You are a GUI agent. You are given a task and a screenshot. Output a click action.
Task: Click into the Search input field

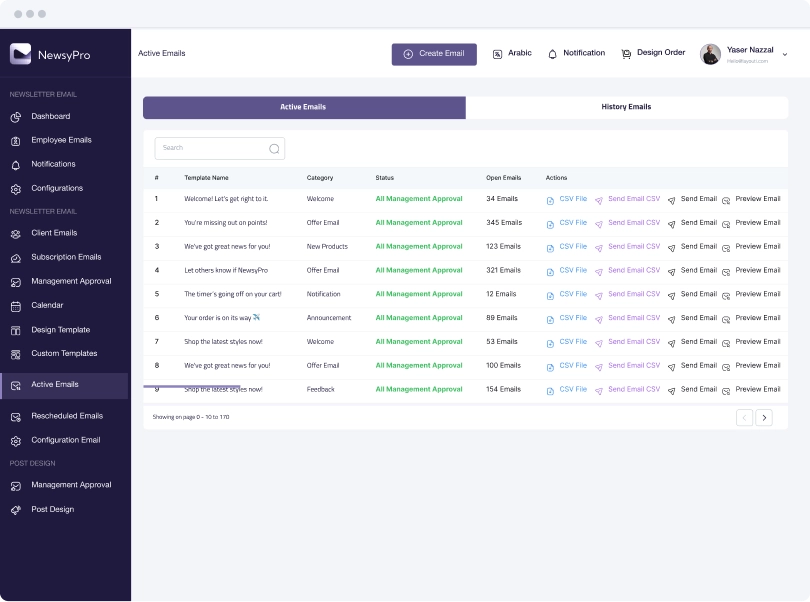(220, 148)
